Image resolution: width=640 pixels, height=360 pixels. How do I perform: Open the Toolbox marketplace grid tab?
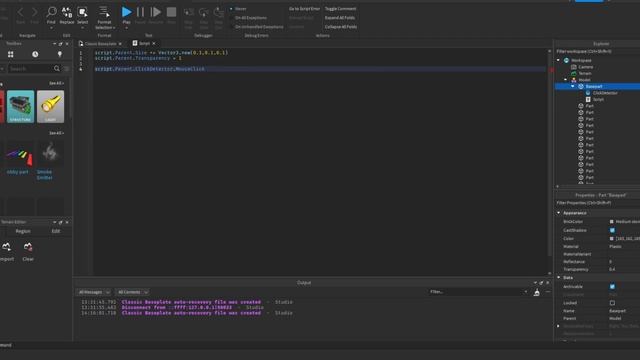[11, 54]
